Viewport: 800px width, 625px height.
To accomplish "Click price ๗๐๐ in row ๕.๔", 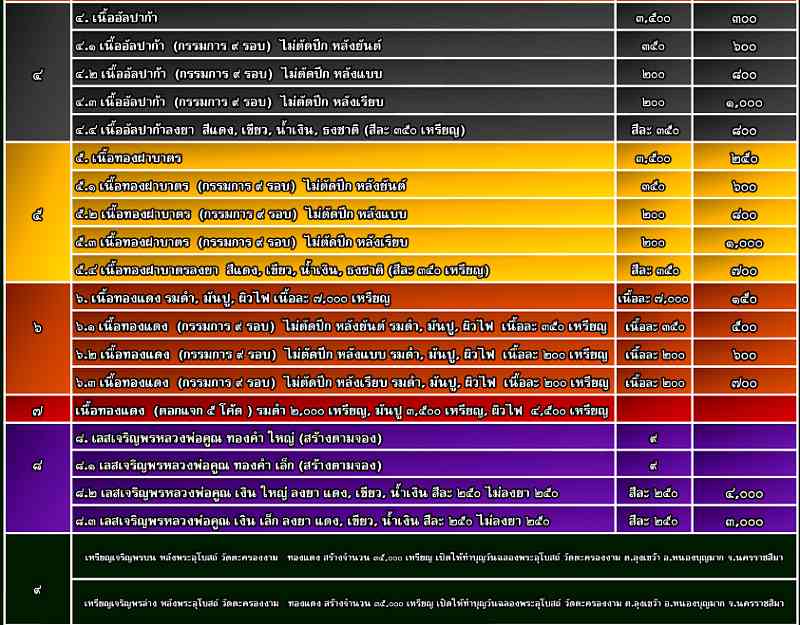I will click(745, 270).
